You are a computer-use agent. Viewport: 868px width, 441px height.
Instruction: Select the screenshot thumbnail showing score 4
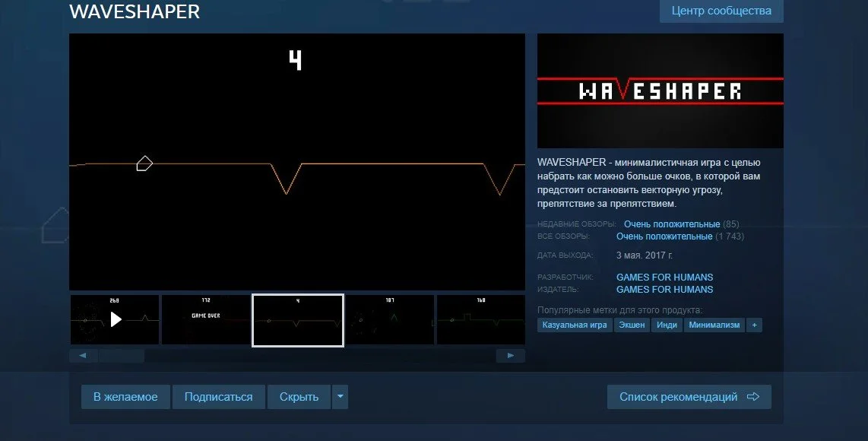(298, 320)
